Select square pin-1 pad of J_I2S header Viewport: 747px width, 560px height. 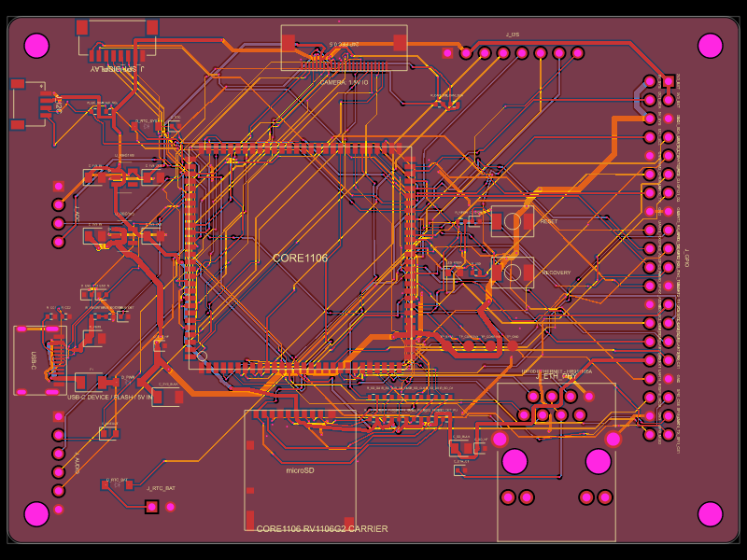[x=447, y=53]
